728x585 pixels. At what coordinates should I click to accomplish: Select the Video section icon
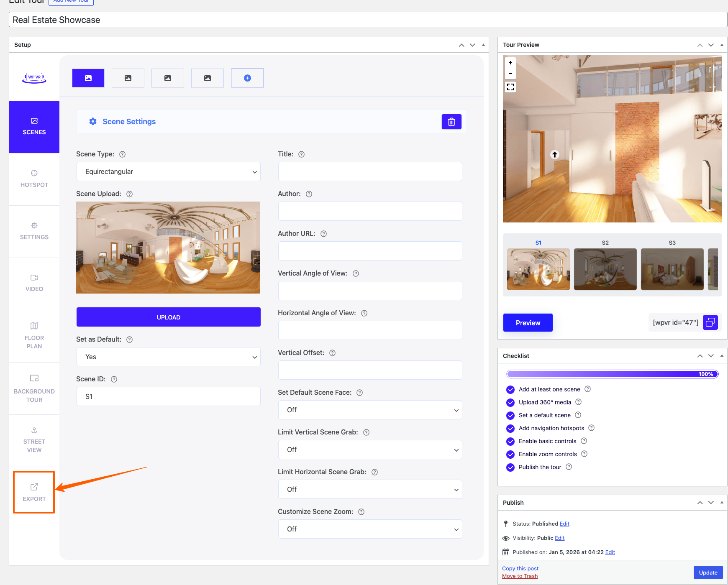pos(34,284)
